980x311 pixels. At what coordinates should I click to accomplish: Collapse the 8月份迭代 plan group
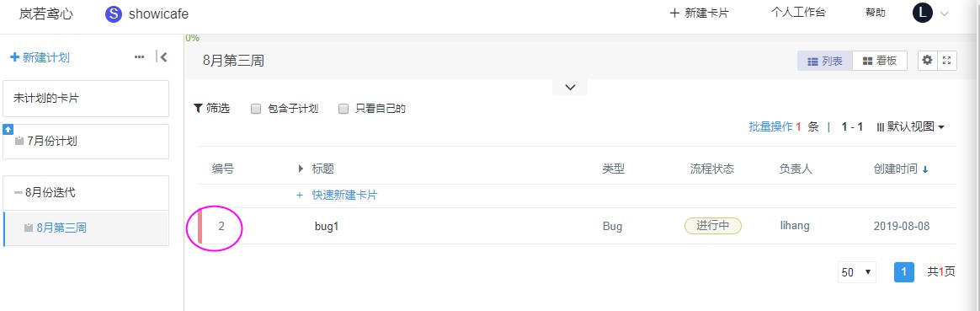point(19,193)
